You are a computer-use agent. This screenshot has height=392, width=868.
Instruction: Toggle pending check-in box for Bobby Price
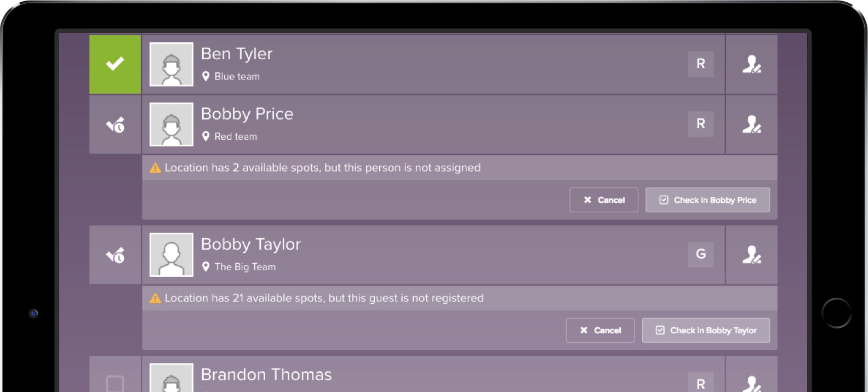(115, 124)
